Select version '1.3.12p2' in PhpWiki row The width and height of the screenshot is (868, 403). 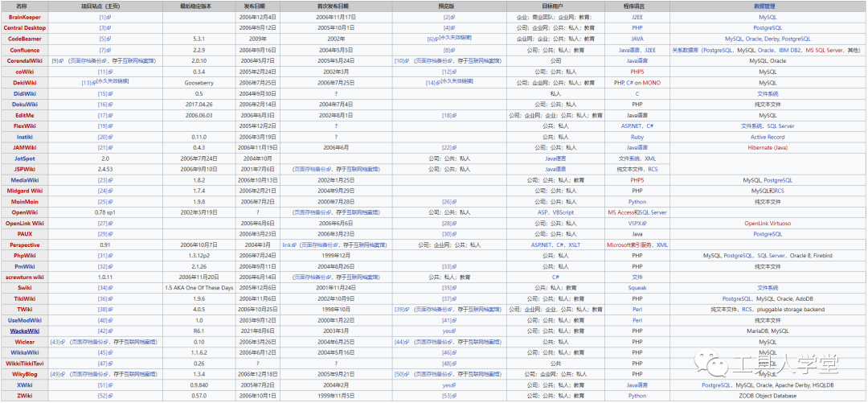coord(200,256)
